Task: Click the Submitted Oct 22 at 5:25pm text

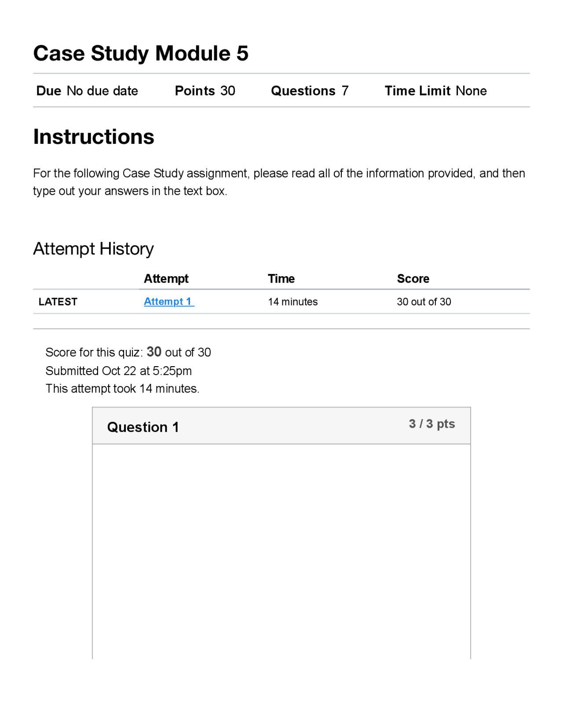Action: coord(118,371)
